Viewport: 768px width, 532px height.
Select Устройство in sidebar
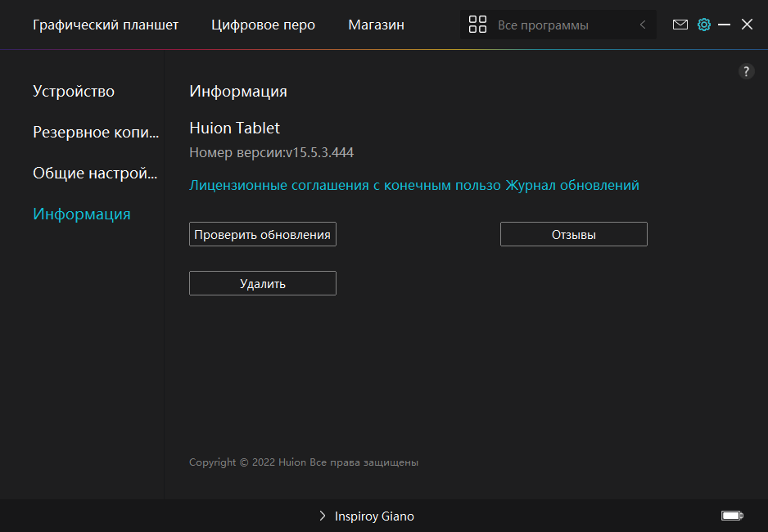coord(74,91)
